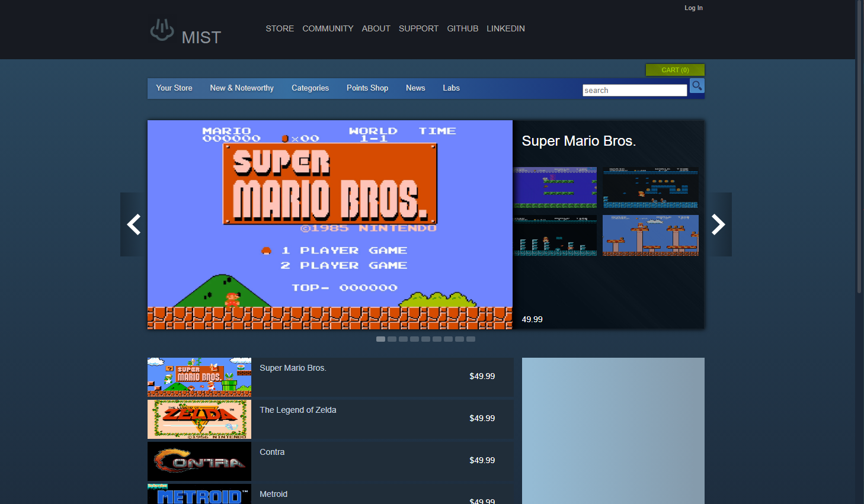Open The Legend of Zelda cover image
864x504 pixels.
(x=199, y=419)
